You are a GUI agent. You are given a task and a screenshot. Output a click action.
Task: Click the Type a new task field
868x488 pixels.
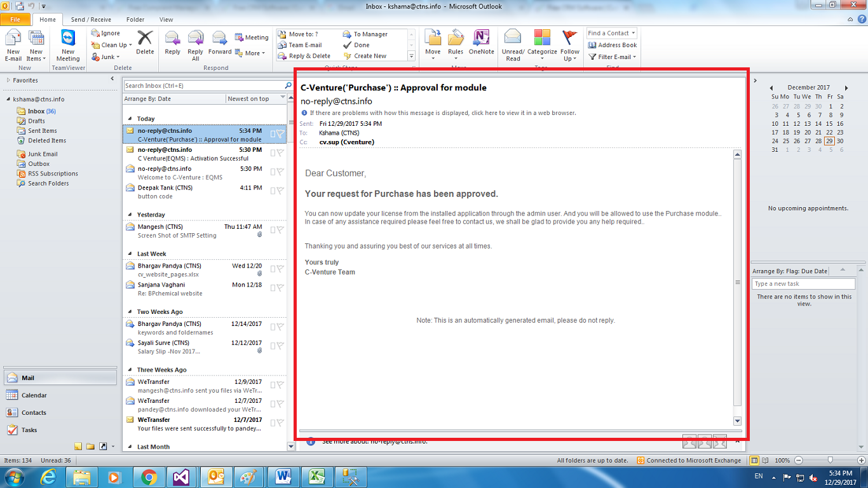click(x=803, y=284)
